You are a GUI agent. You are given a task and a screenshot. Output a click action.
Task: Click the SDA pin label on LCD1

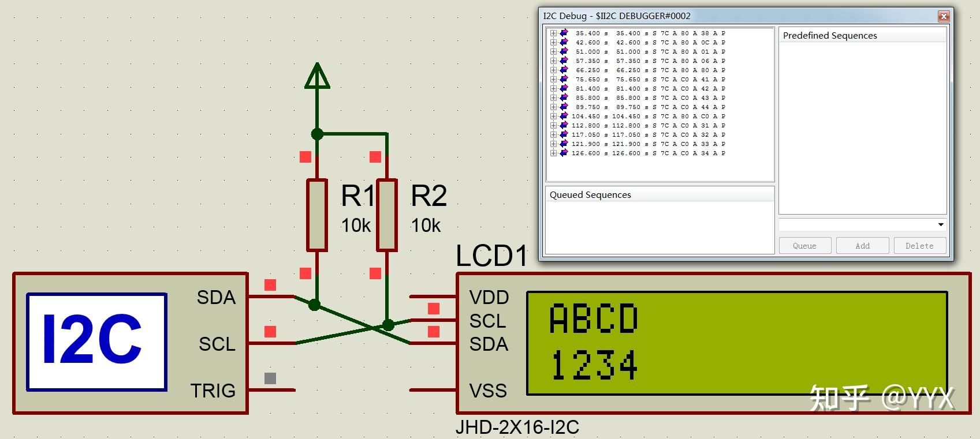click(x=489, y=344)
